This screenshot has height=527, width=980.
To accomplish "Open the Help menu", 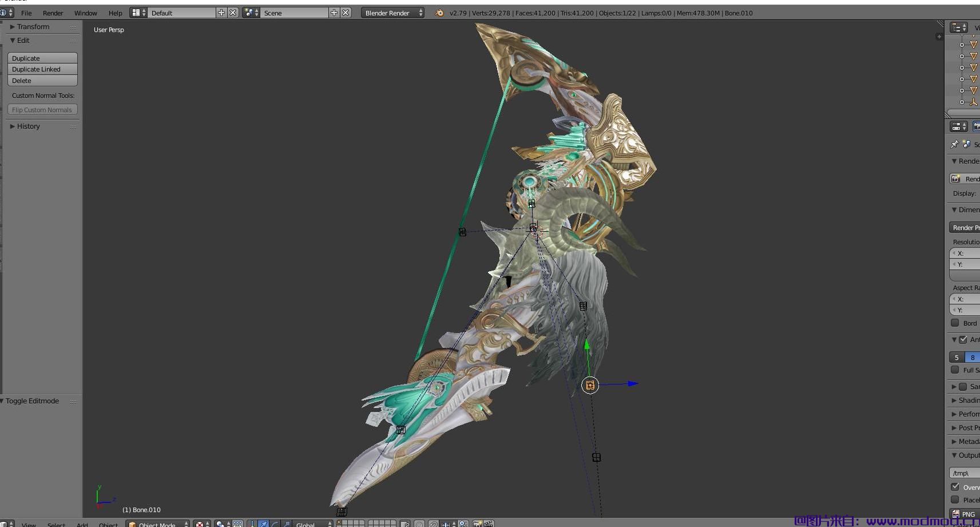I will pos(115,13).
